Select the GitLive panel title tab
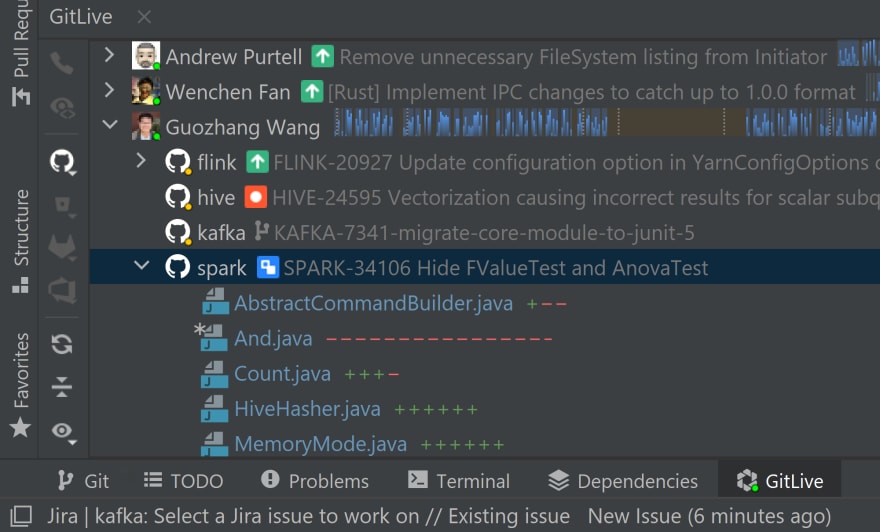Screen dimensions: 880x532 coord(81,17)
